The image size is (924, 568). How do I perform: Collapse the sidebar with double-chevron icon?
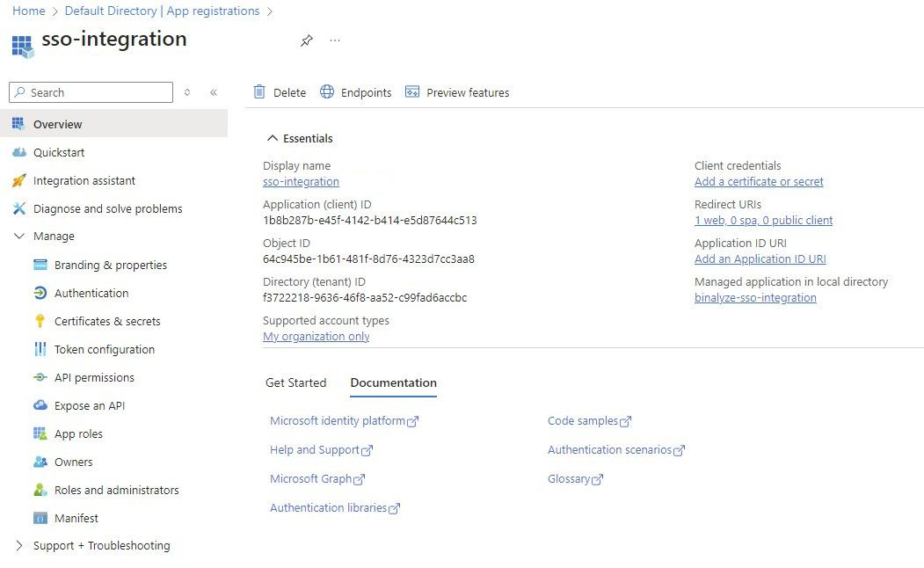click(214, 92)
